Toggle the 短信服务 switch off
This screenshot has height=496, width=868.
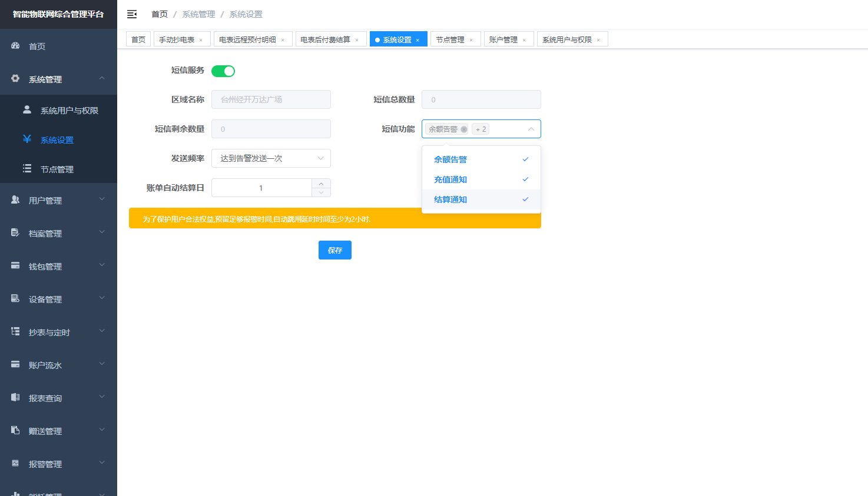223,71
